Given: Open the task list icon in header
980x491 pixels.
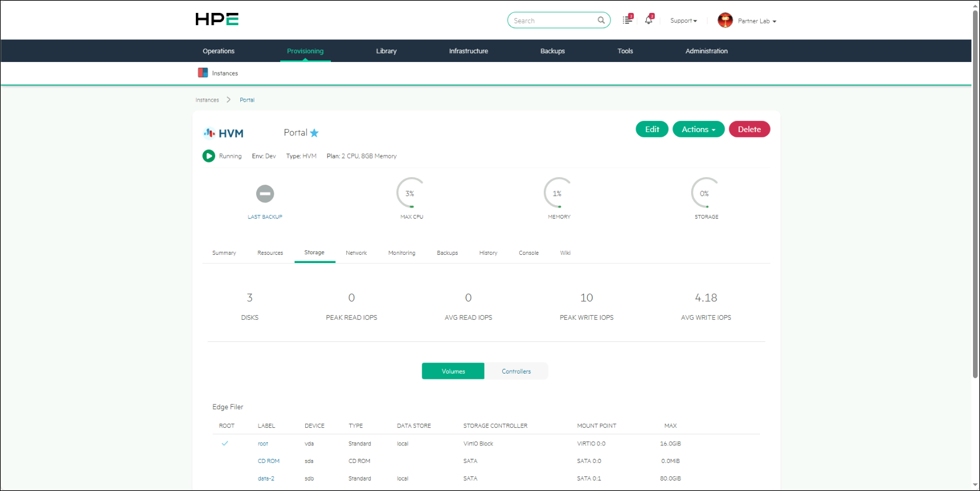Looking at the screenshot, I should point(627,20).
